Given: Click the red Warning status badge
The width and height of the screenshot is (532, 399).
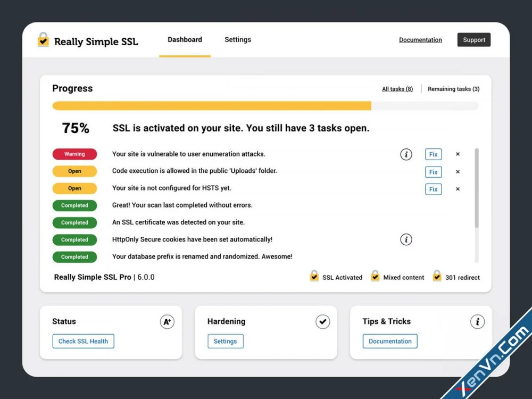Looking at the screenshot, I should tap(74, 154).
